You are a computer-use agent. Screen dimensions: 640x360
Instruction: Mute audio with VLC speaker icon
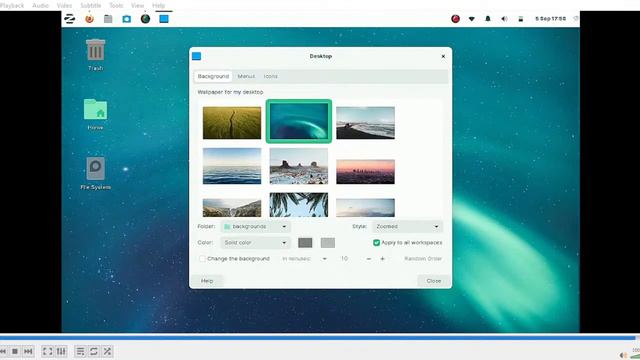623,355
